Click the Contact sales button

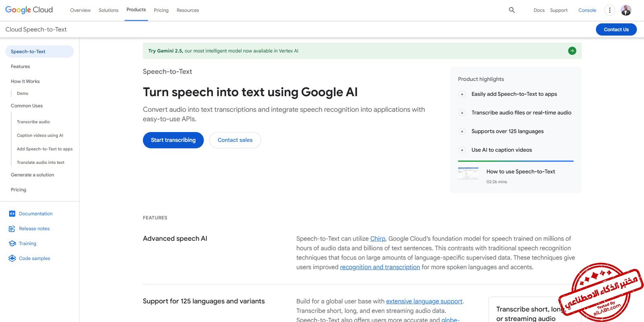coord(235,140)
